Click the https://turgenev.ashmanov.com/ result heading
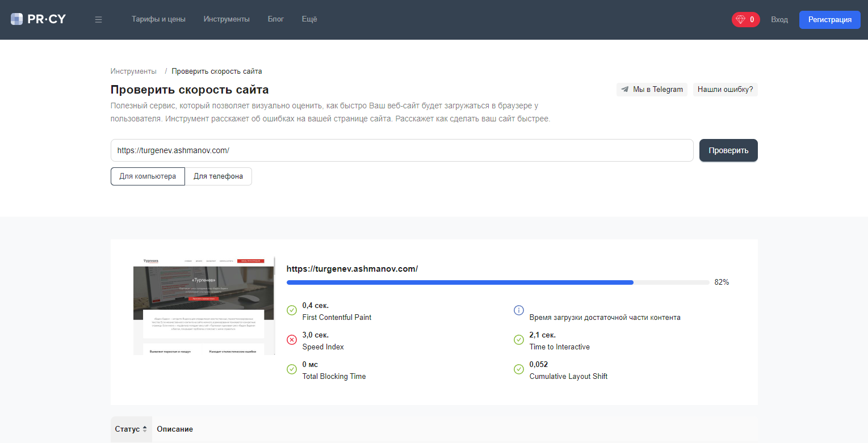Image resolution: width=868 pixels, height=443 pixels. coord(352,269)
